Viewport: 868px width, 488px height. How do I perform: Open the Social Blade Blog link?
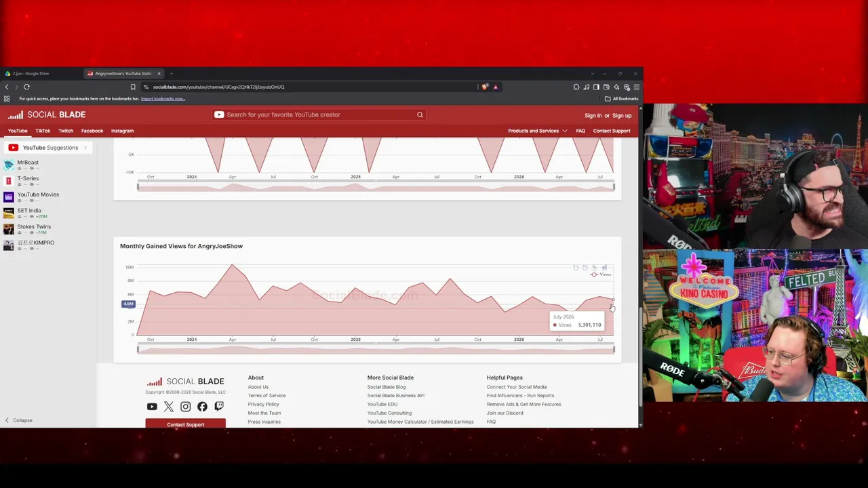[x=387, y=387]
